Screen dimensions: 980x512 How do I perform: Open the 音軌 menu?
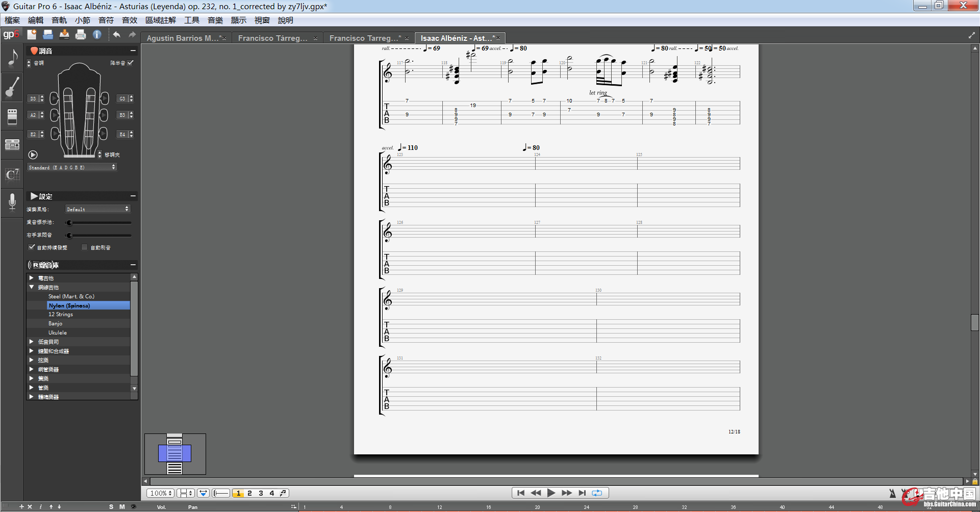tap(59, 20)
